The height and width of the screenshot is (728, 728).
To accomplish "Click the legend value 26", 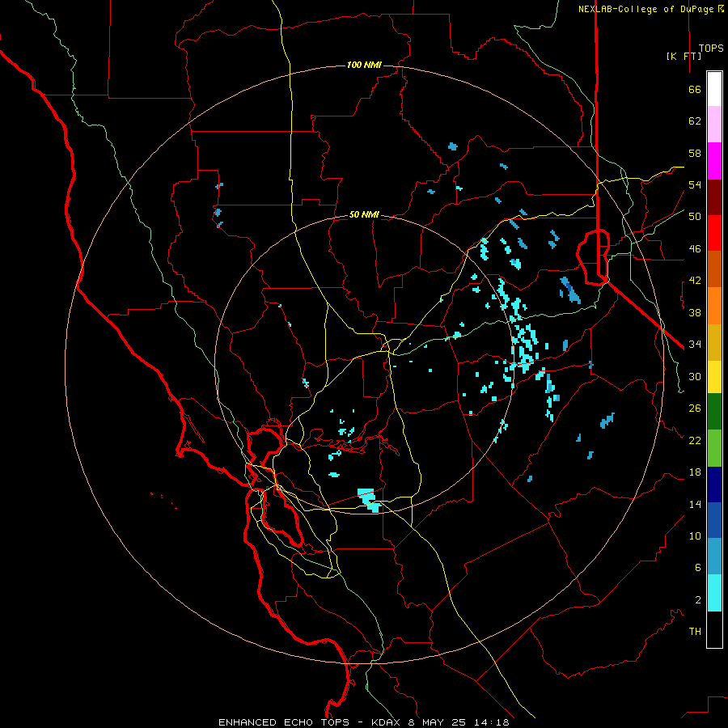I will tap(695, 408).
